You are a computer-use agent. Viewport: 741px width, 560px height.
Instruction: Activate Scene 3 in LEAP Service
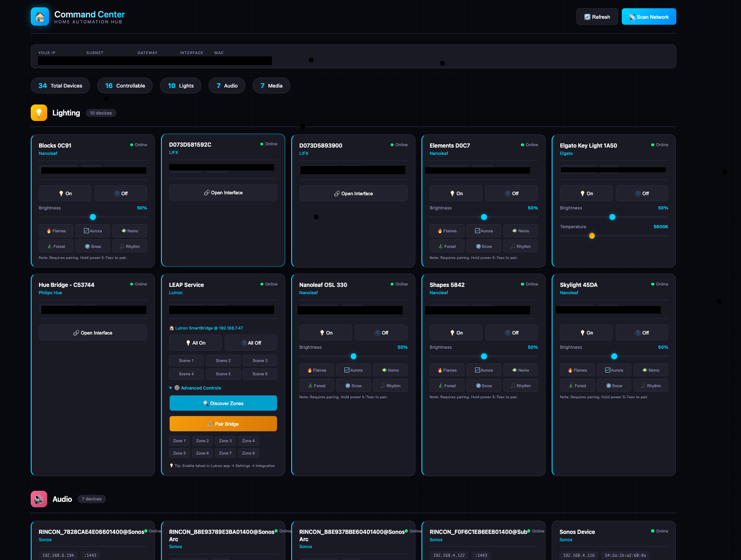tap(260, 361)
